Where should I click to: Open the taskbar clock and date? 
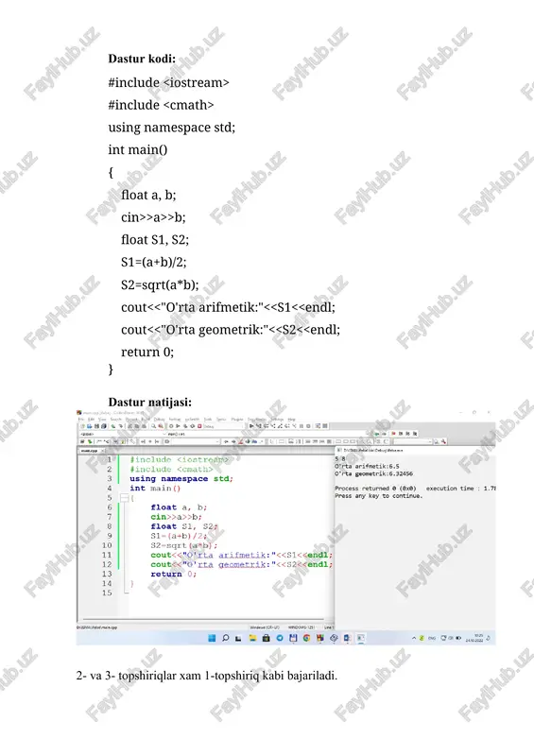[474, 638]
